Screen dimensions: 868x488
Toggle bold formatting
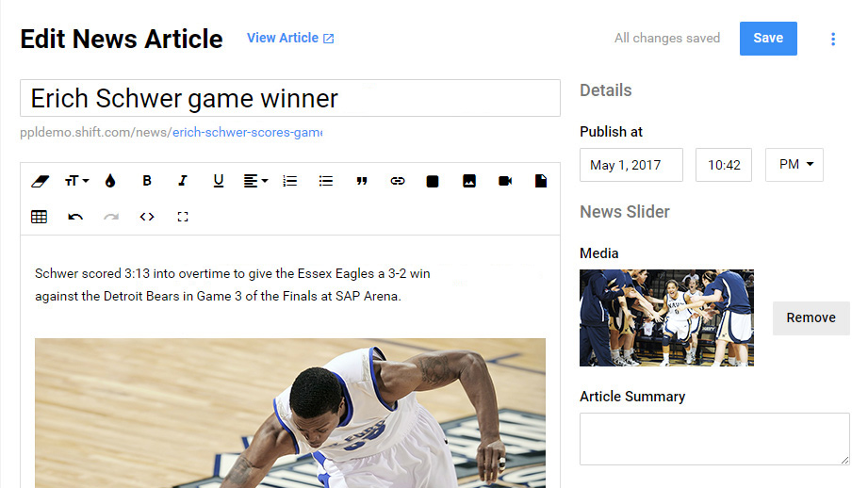click(147, 181)
